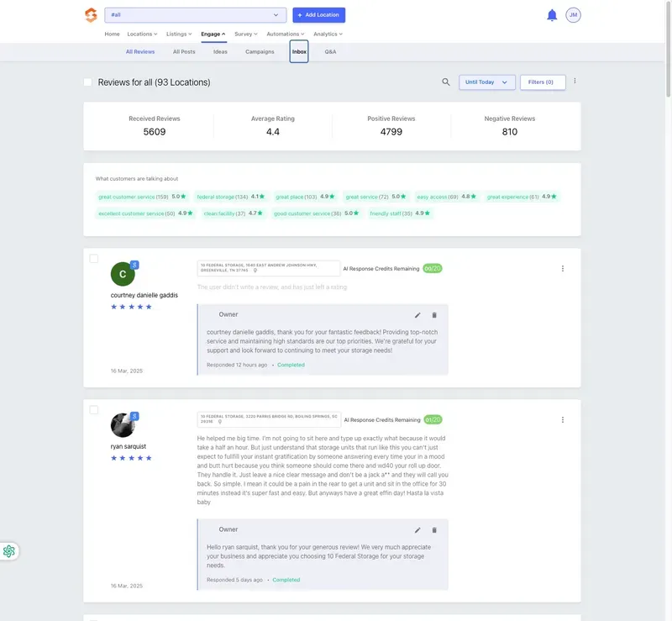Filter by excellent customer service tag

pos(145,213)
